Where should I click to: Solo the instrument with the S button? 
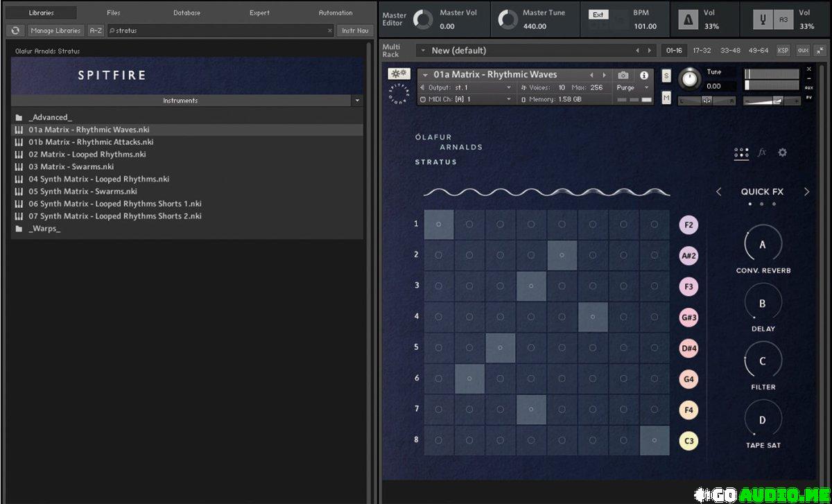[666, 76]
